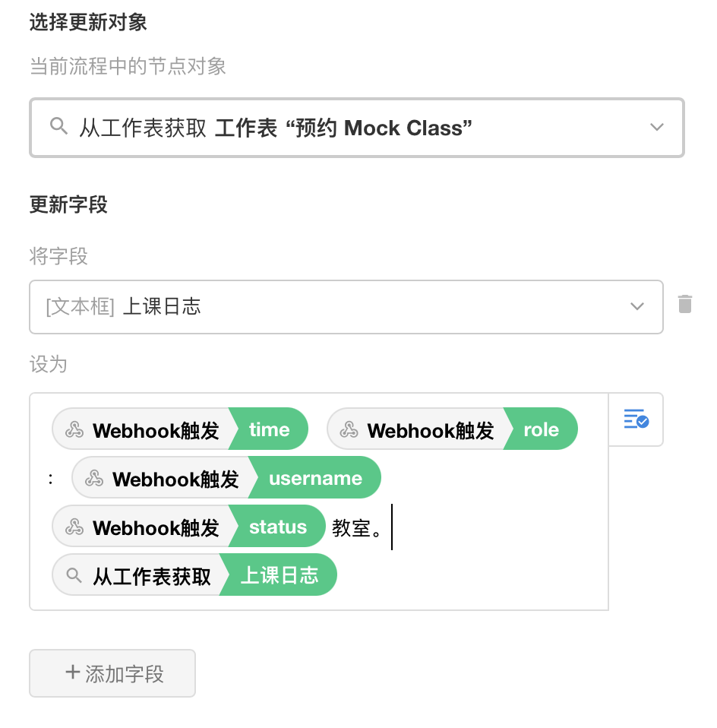
Task: Select the green role tag
Action: click(x=542, y=430)
